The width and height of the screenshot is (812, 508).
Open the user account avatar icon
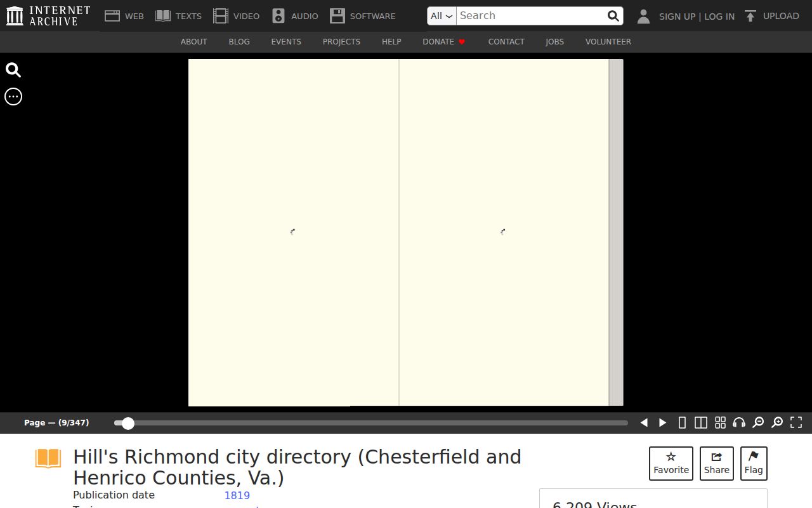pyautogui.click(x=643, y=16)
